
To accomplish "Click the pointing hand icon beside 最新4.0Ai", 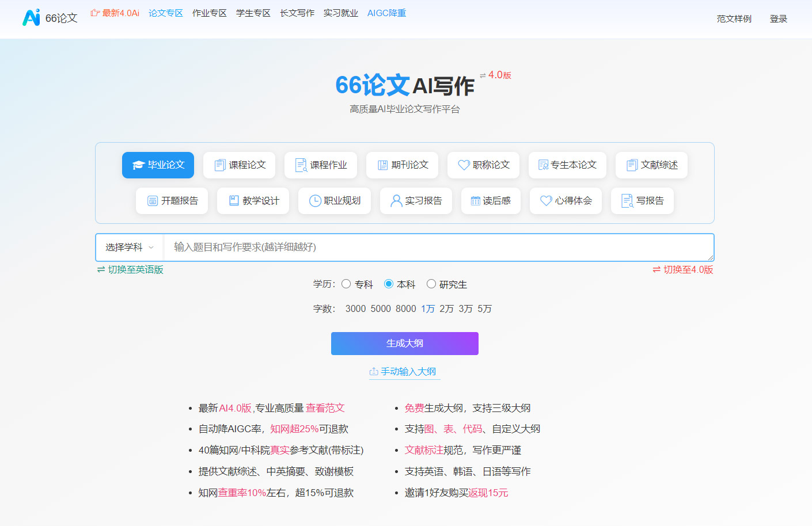I will point(95,13).
